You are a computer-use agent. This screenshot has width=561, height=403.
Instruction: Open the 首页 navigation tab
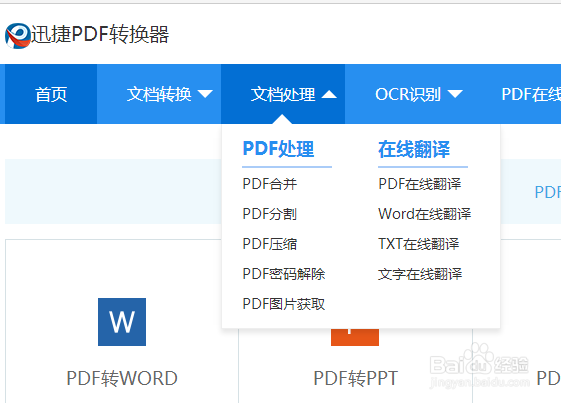click(x=51, y=94)
